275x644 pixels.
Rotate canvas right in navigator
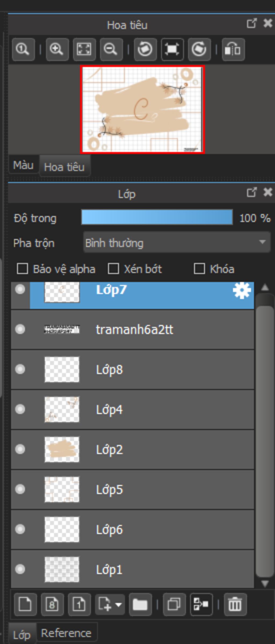pos(199,49)
